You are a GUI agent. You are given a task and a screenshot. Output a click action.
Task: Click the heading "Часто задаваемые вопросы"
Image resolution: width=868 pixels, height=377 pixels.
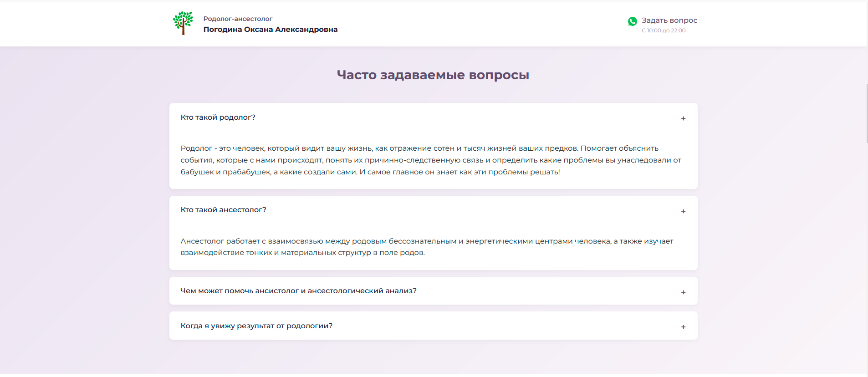tap(433, 75)
